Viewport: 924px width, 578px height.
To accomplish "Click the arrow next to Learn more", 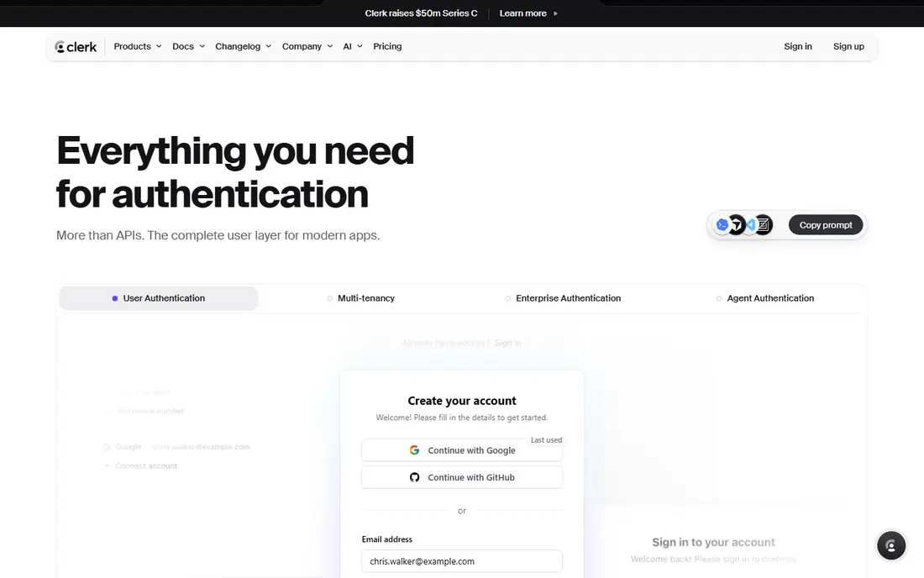I will coord(555,13).
